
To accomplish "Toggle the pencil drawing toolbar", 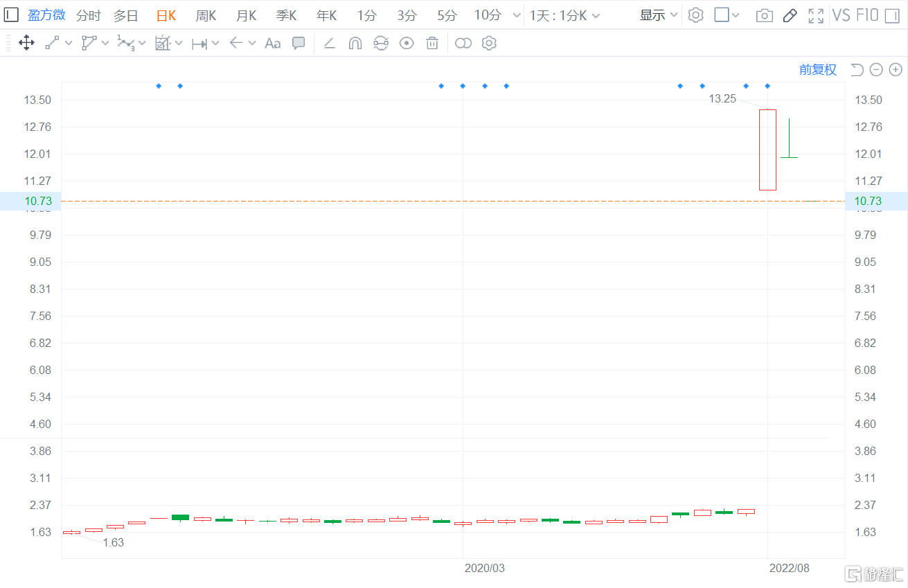I will tap(790, 15).
